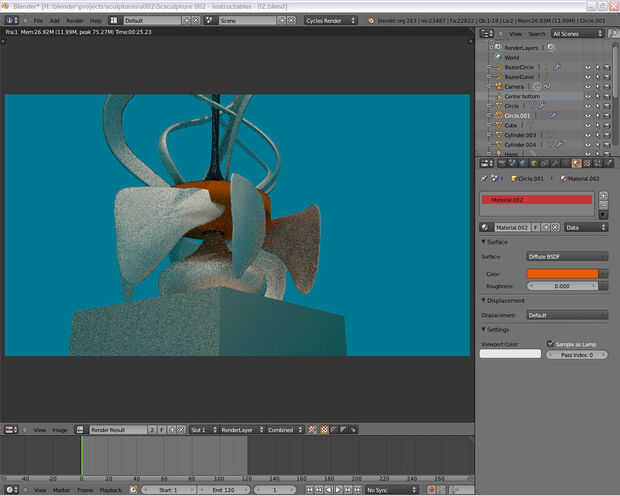
Task: Click the add material slot plus icon
Action: pos(603,197)
